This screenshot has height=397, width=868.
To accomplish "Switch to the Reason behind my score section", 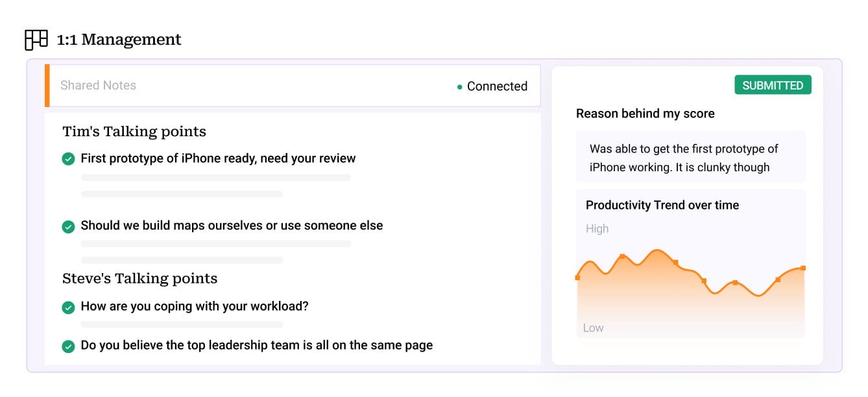I will pyautogui.click(x=645, y=114).
